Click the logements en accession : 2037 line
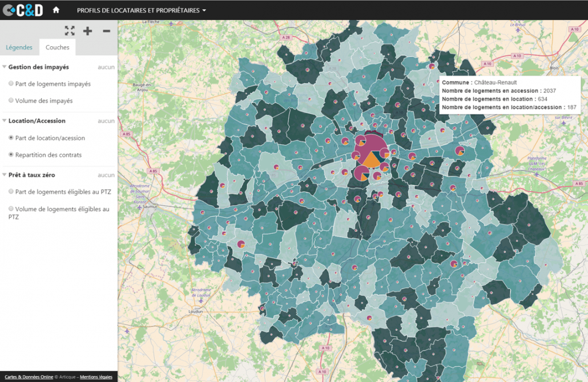The height and width of the screenshot is (382, 588). click(x=499, y=91)
